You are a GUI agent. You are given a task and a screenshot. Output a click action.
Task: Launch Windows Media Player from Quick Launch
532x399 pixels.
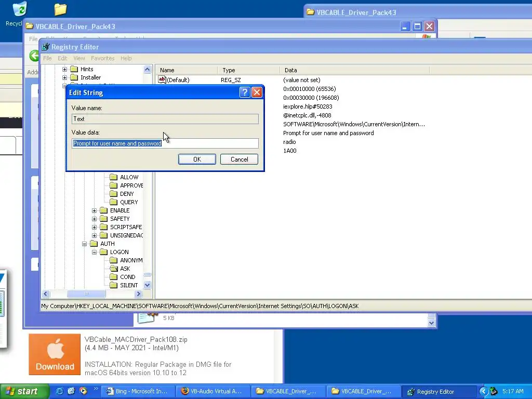[x=83, y=391]
